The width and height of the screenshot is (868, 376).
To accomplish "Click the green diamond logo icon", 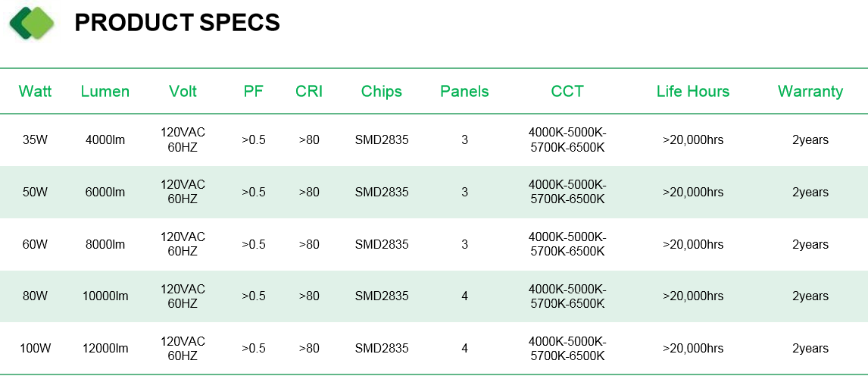I will tap(32, 23).
